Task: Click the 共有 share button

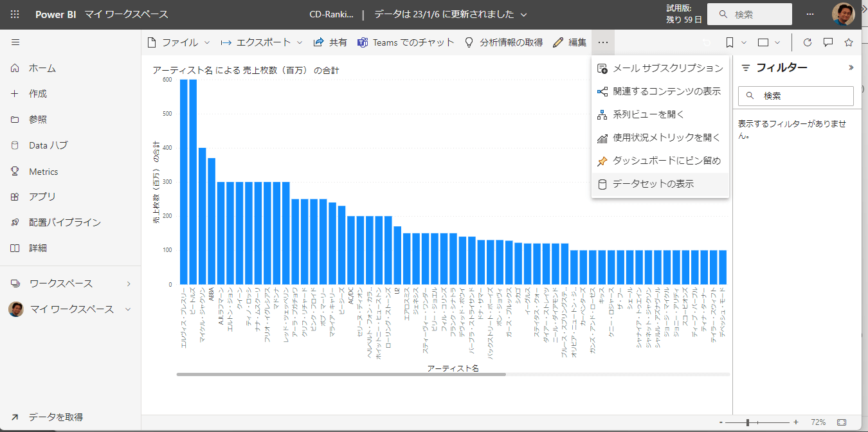Action: pyautogui.click(x=330, y=42)
